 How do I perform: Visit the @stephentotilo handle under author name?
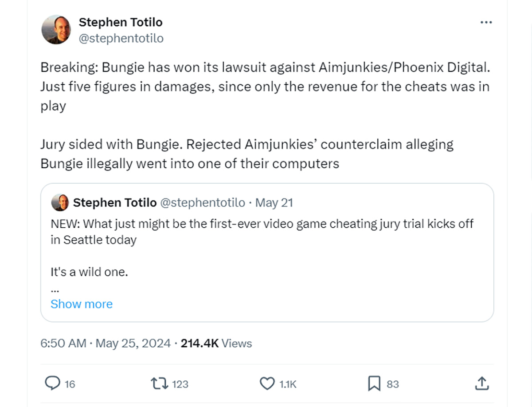coord(121,39)
